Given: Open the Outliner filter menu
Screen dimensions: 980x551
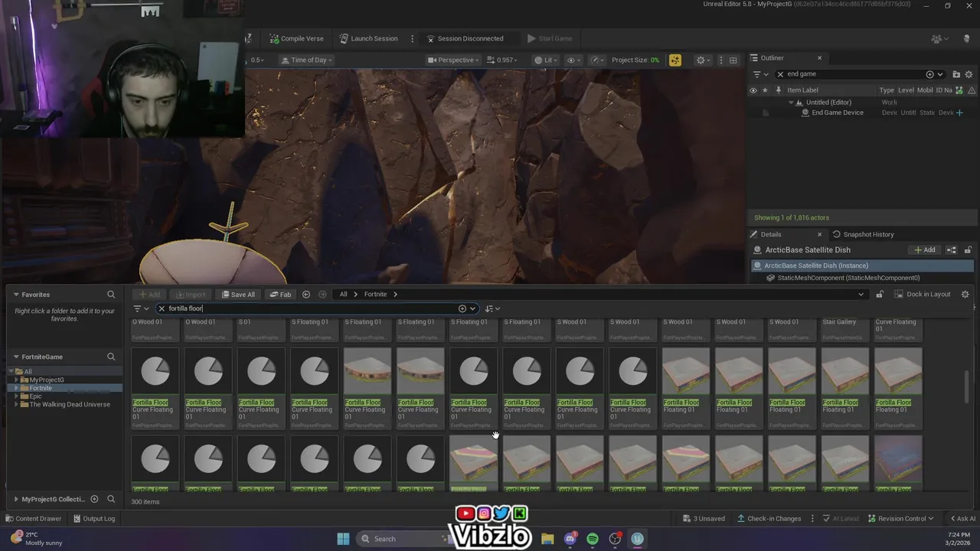Looking at the screenshot, I should tap(759, 74).
